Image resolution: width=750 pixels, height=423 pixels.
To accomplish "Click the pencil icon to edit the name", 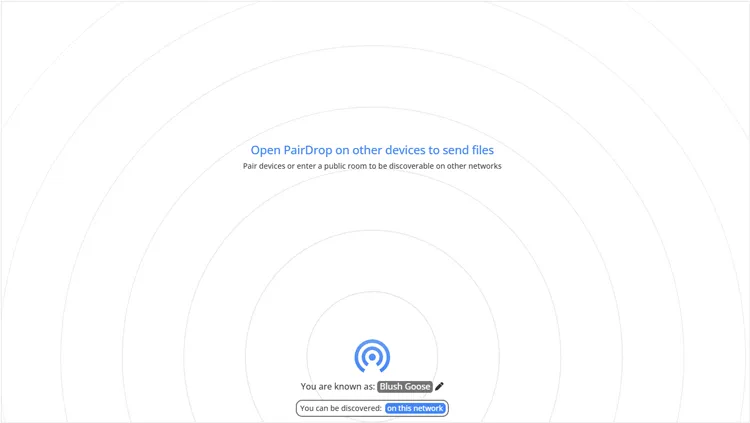I will click(x=440, y=386).
